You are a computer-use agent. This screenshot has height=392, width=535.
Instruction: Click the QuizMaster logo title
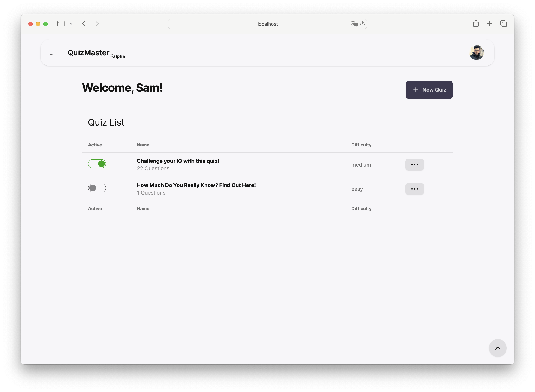coord(88,53)
